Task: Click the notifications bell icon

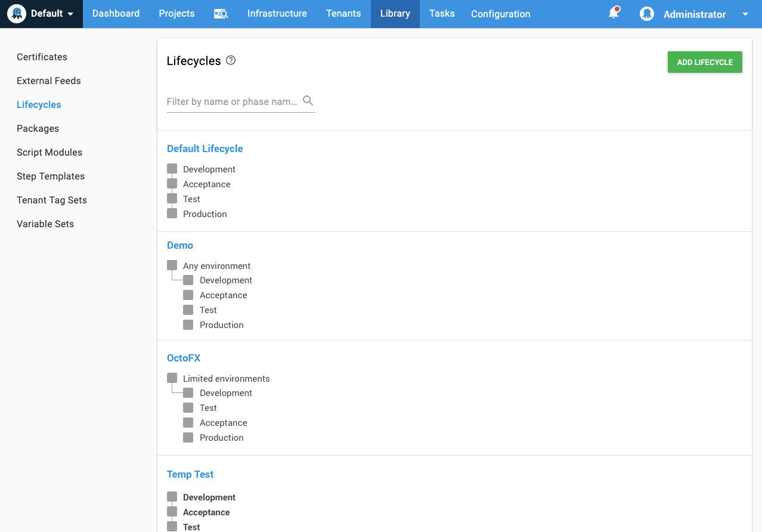Action: [x=614, y=13]
